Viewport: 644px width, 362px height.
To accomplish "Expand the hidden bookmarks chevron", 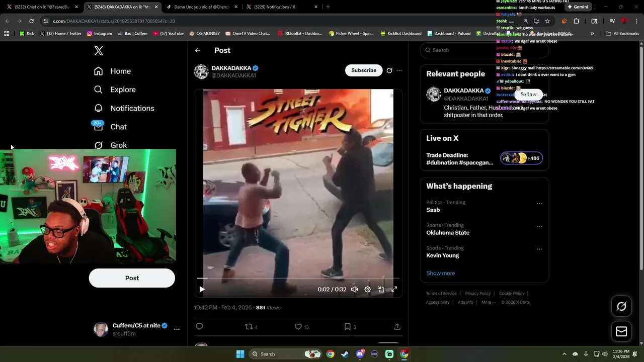I will [592, 34].
